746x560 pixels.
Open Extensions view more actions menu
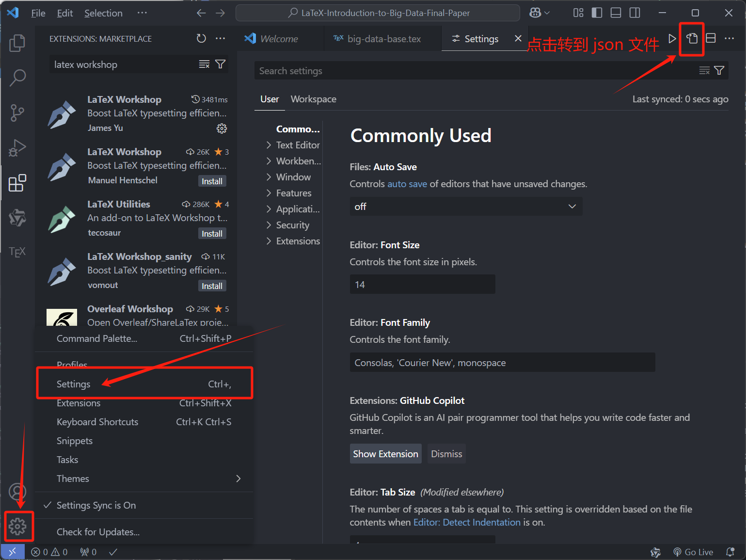(x=221, y=38)
